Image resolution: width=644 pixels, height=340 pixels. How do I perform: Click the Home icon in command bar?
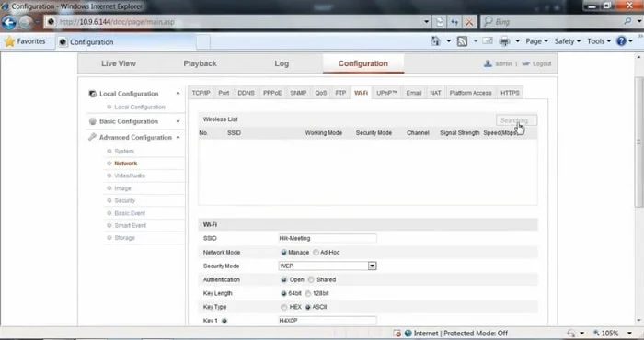coord(436,41)
